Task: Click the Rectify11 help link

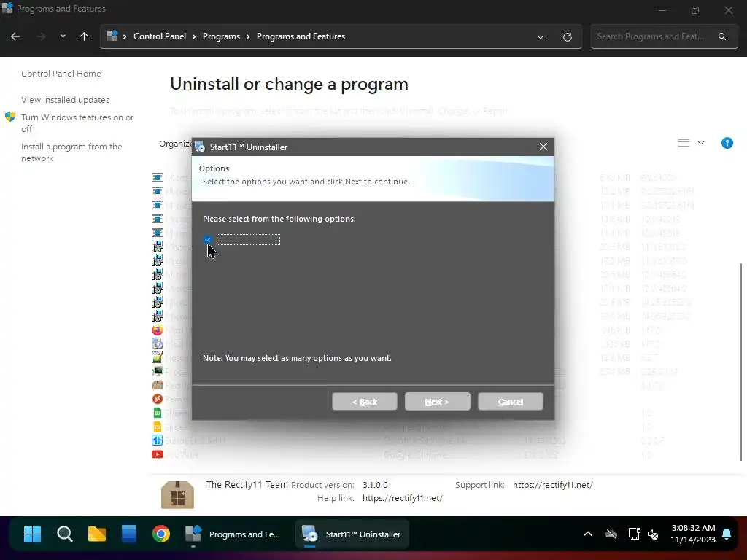Action: click(x=403, y=498)
